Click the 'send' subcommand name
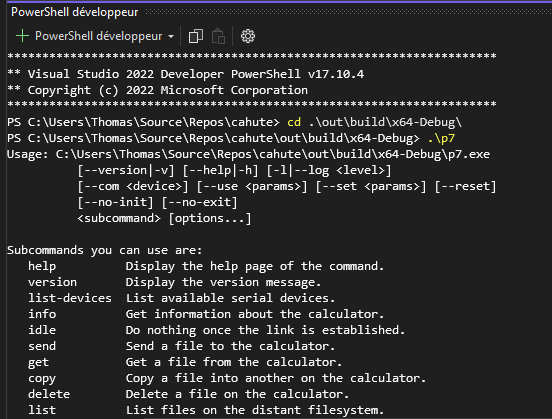Image resolution: width=552 pixels, height=419 pixels. [42, 346]
